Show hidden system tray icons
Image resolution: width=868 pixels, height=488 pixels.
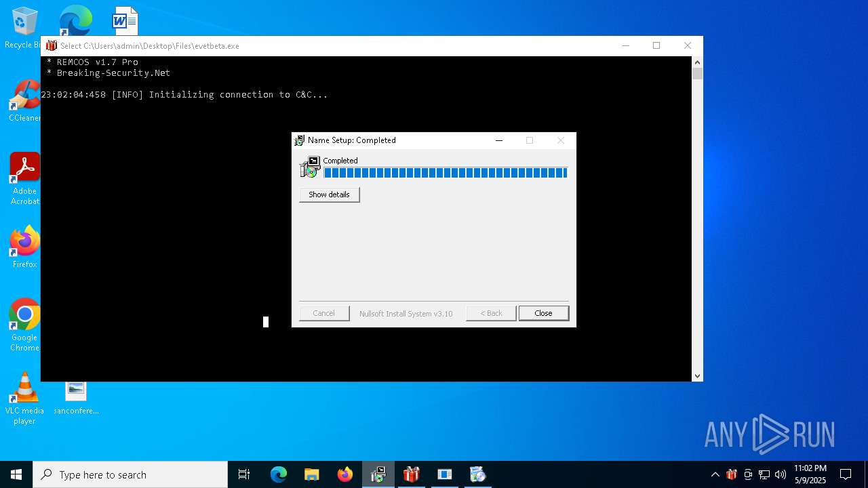pyautogui.click(x=715, y=474)
